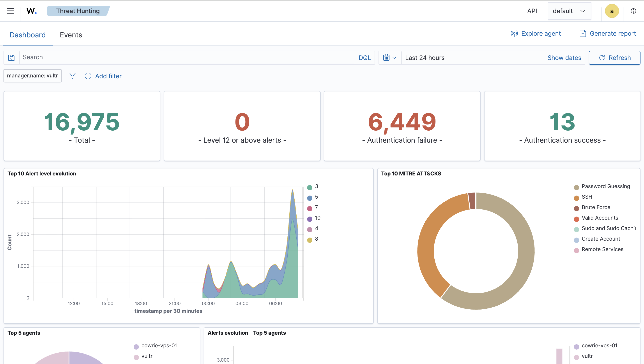Click Brute Force color dot in legend

(x=576, y=208)
